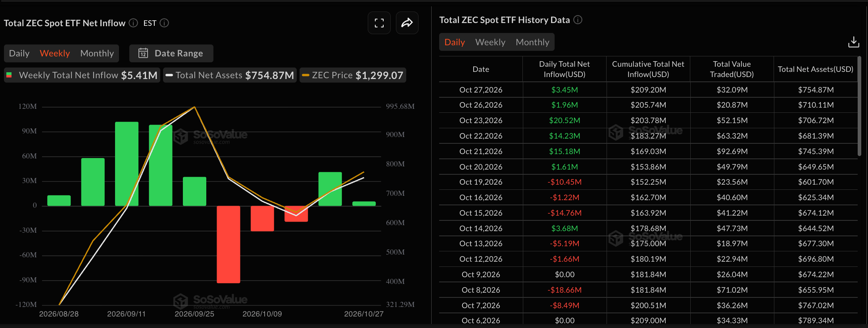Click Total Value Traded column header
Screen dimensions: 868x328
732,69
